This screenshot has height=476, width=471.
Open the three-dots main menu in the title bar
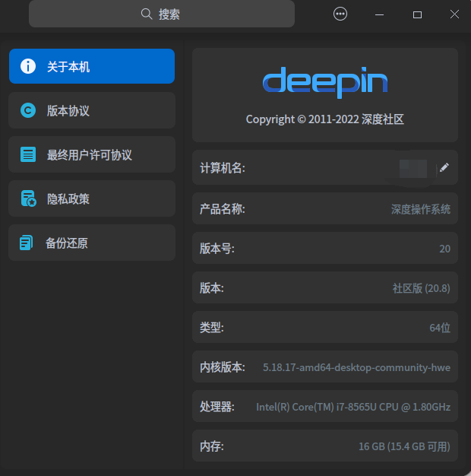(x=340, y=14)
